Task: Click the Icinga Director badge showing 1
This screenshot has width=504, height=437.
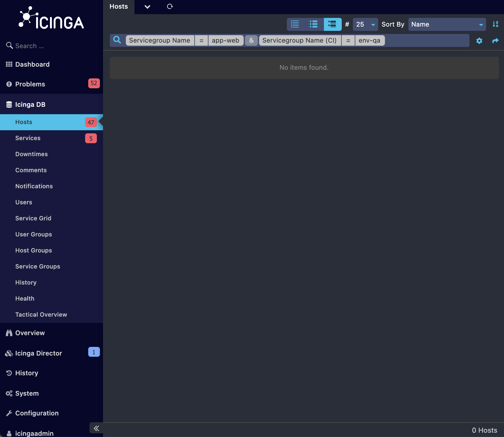Action: coord(94,352)
